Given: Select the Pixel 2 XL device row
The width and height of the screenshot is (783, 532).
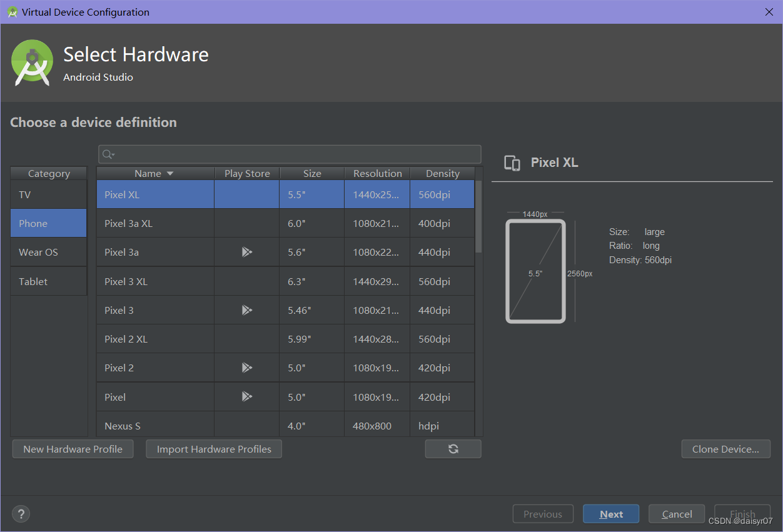Looking at the screenshot, I should click(x=285, y=339).
